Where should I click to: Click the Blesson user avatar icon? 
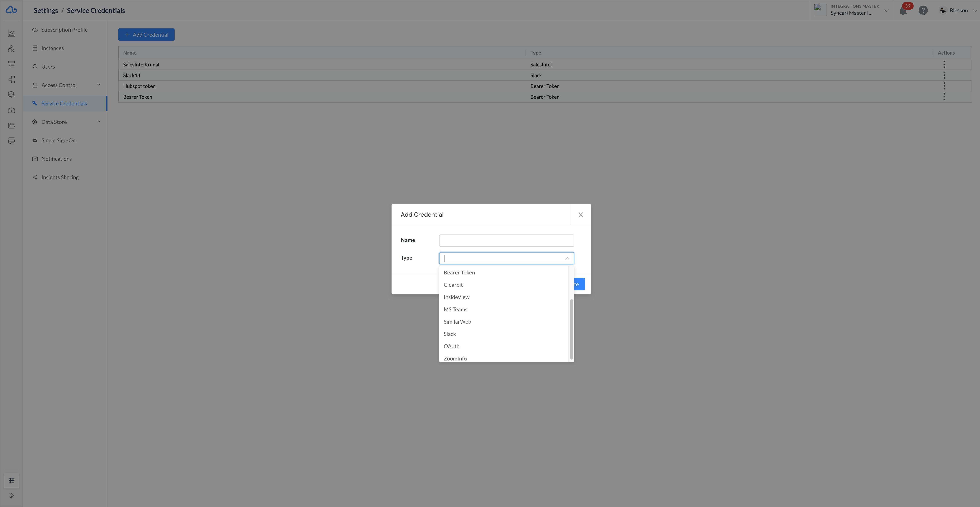point(943,10)
